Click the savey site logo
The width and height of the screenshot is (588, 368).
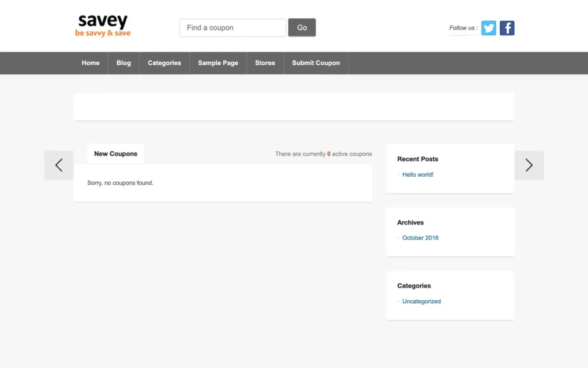click(x=103, y=25)
